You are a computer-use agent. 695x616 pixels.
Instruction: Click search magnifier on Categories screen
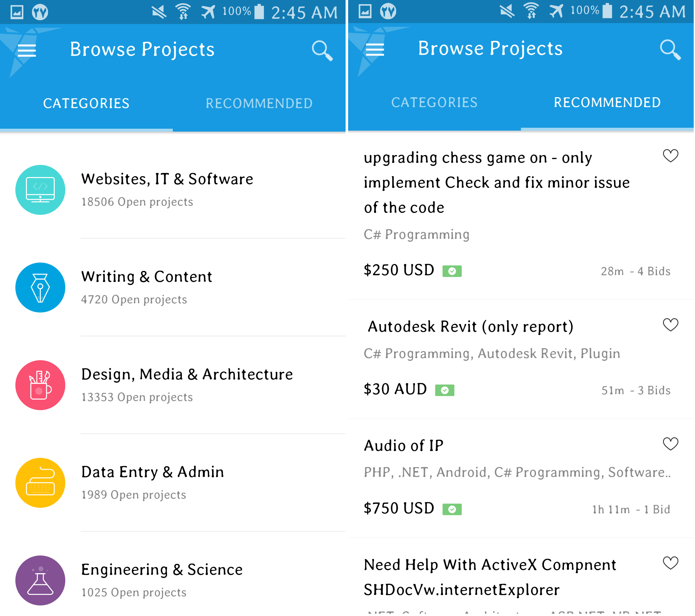tap(322, 51)
